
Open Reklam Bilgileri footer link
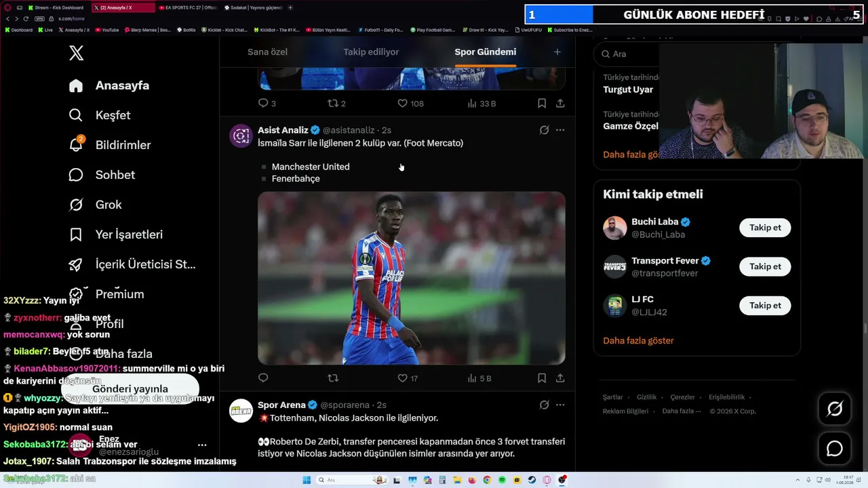click(626, 411)
